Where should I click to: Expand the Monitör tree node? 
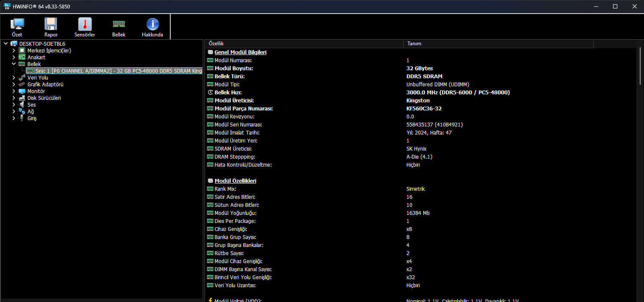14,91
